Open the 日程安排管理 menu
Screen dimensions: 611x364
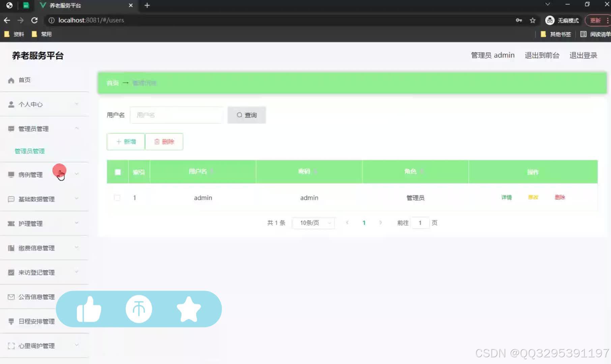[x=36, y=321]
